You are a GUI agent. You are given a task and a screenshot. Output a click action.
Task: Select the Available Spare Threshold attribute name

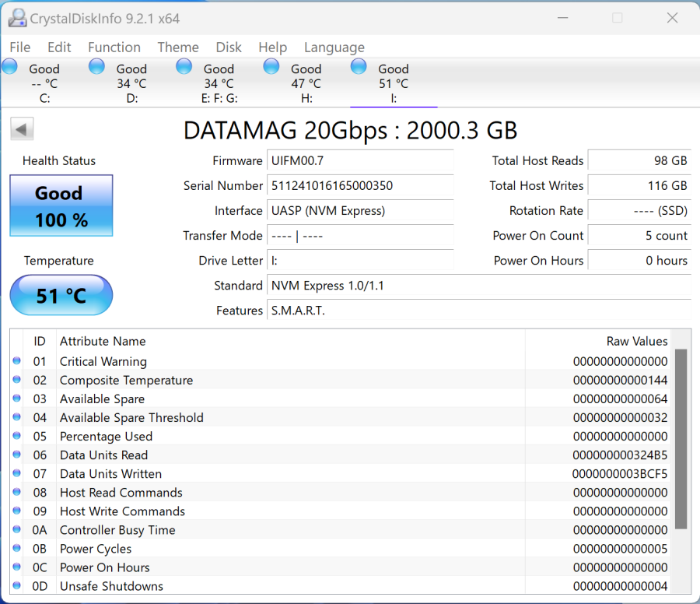(x=131, y=418)
